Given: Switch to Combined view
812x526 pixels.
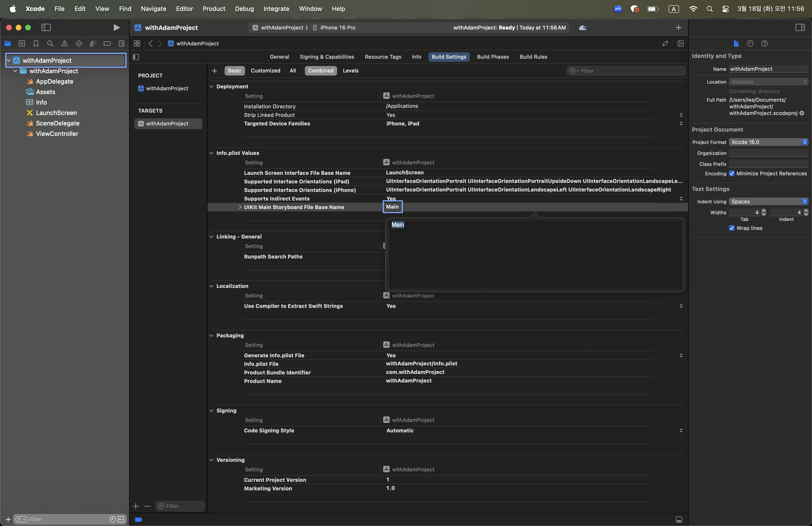Looking at the screenshot, I should click(320, 70).
